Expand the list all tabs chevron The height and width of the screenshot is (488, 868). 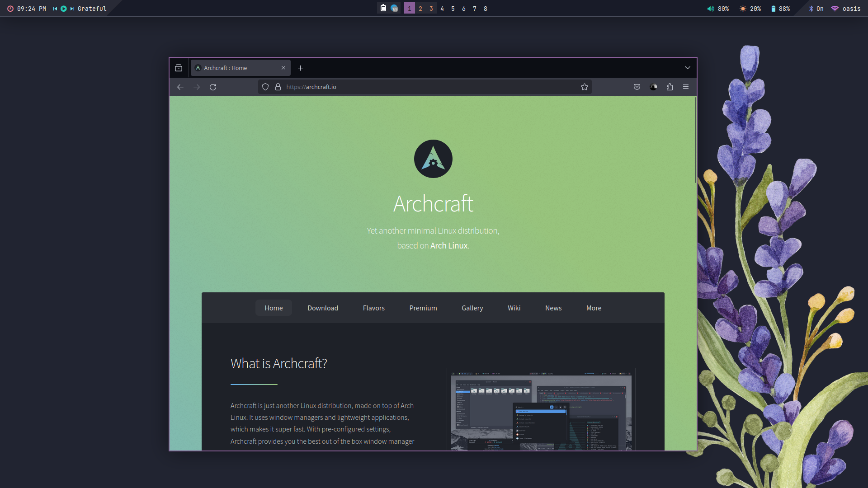coord(687,68)
